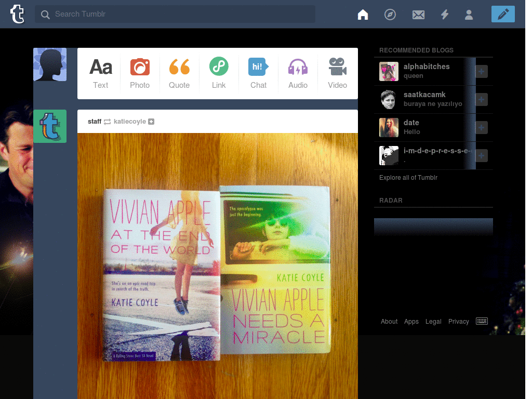Open the Legal footer link
Viewport: 532px width, 399px height.
click(x=433, y=321)
